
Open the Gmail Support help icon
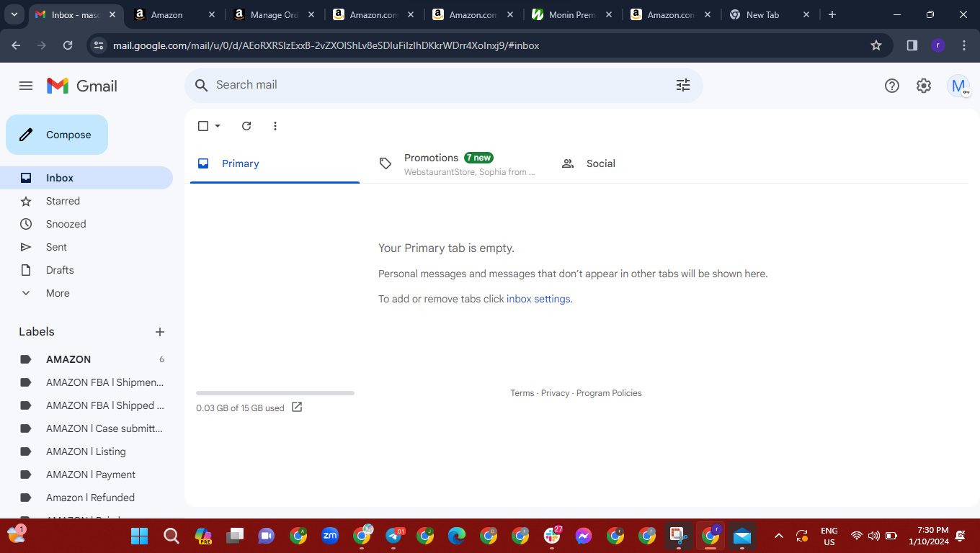click(892, 86)
